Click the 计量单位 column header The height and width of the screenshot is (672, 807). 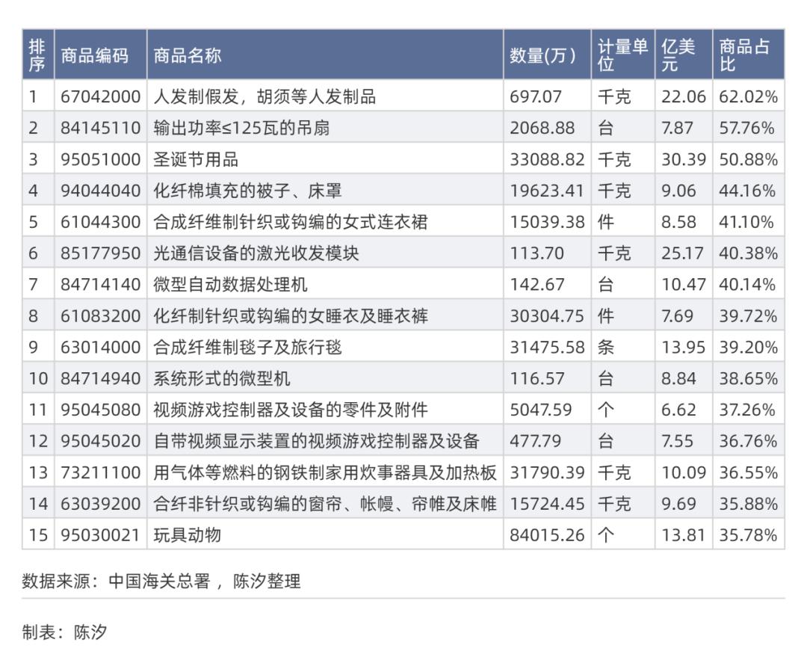pyautogui.click(x=621, y=55)
